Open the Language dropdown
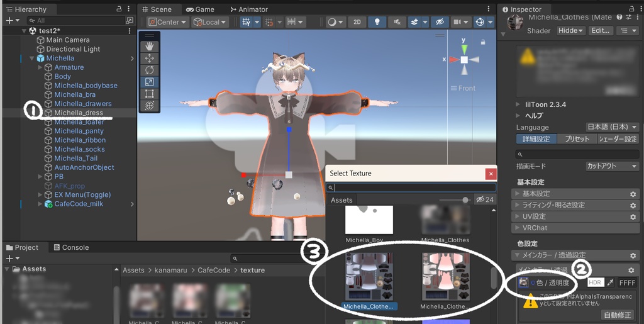The image size is (644, 324). [x=612, y=127]
